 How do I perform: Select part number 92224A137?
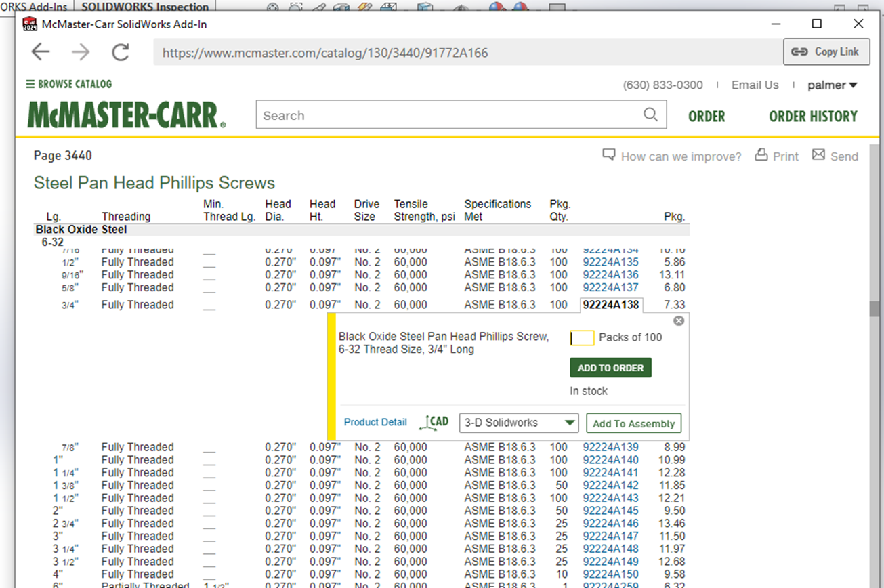610,287
